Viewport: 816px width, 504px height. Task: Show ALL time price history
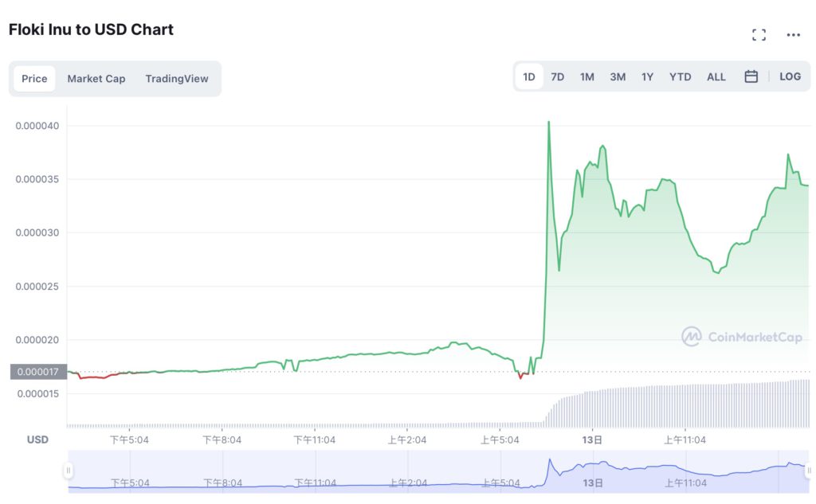pos(716,77)
